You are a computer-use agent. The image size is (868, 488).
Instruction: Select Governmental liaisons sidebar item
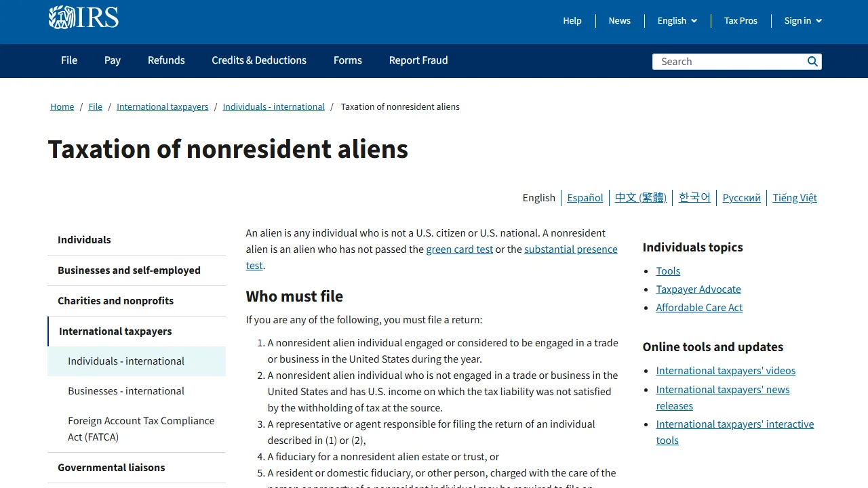[x=136, y=468]
